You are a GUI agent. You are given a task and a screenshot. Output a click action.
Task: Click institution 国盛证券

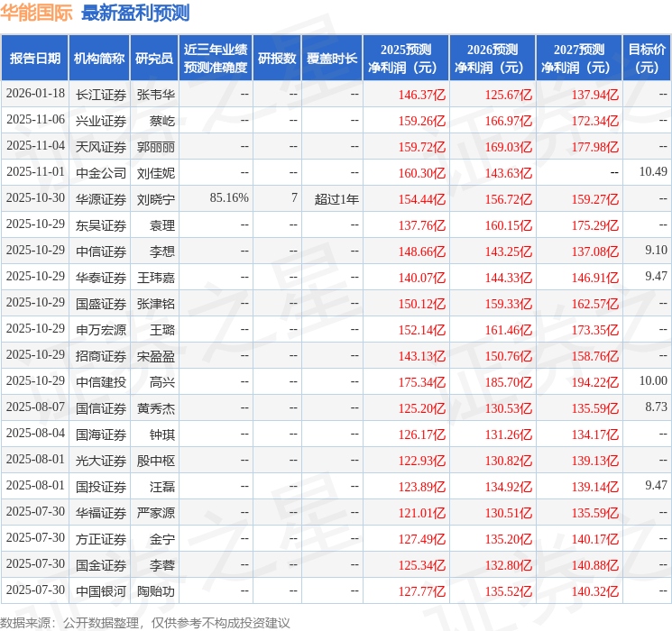(101, 304)
